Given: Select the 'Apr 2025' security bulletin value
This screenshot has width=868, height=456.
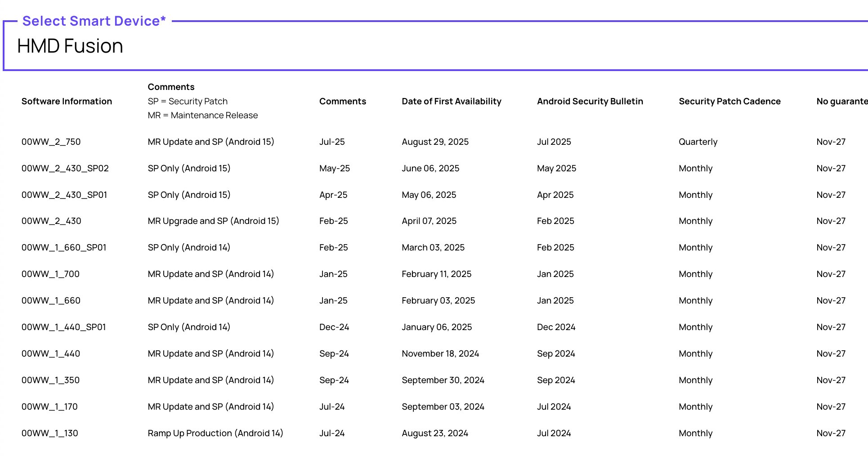Looking at the screenshot, I should [555, 195].
